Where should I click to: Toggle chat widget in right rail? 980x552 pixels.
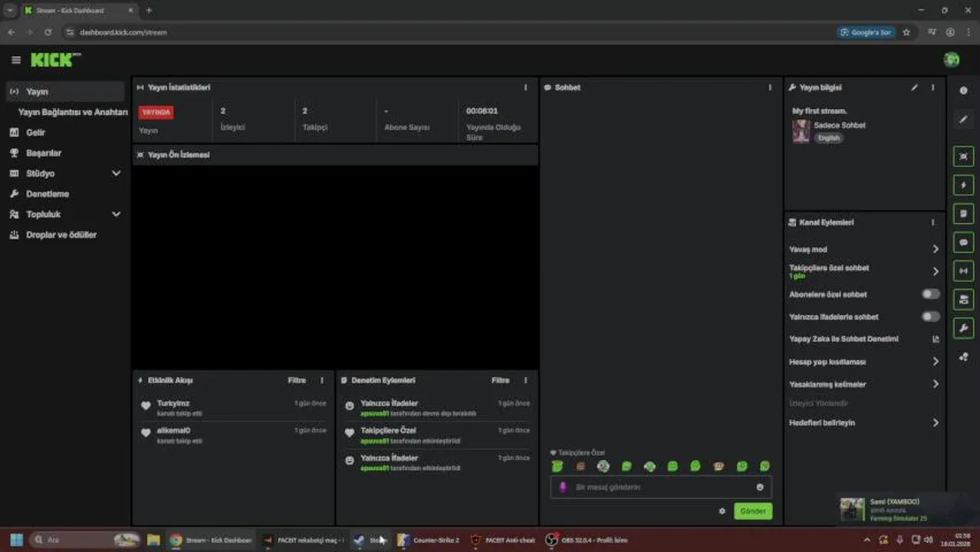pyautogui.click(x=963, y=242)
